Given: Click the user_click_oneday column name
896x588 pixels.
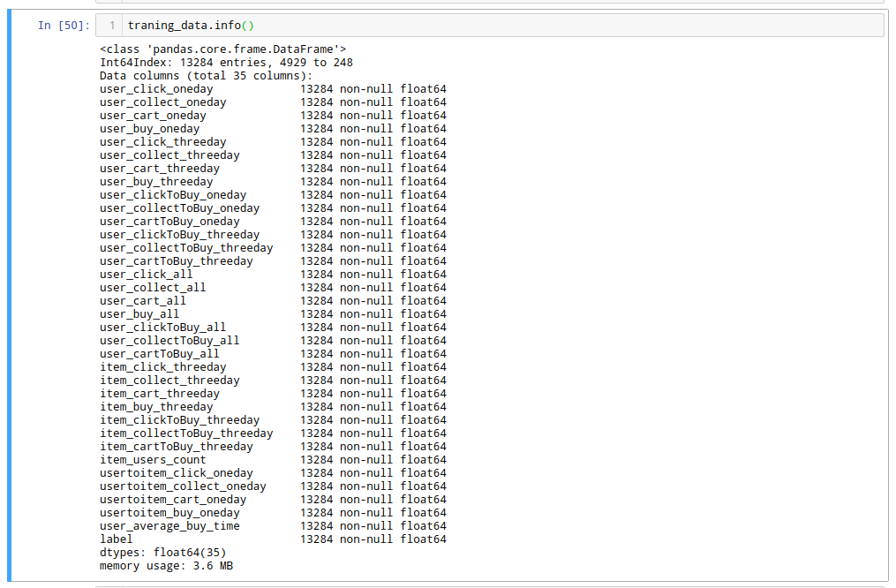Looking at the screenshot, I should 156,89.
